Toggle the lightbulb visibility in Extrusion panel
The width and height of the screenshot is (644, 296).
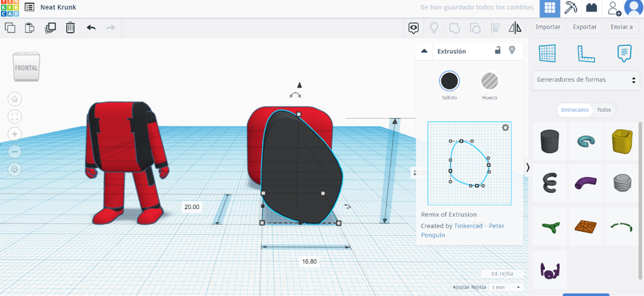512,50
